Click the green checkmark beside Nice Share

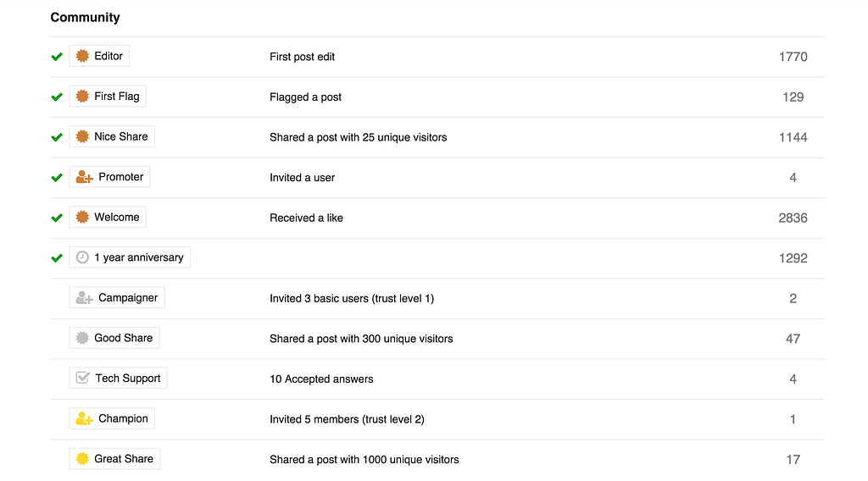click(57, 137)
